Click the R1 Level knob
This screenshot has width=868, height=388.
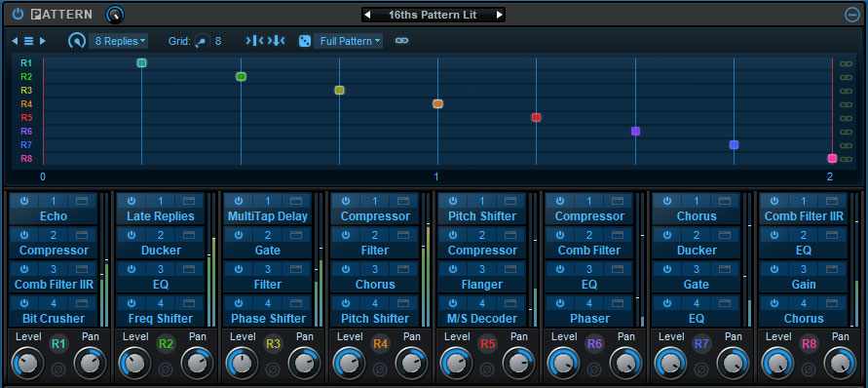coord(27,364)
